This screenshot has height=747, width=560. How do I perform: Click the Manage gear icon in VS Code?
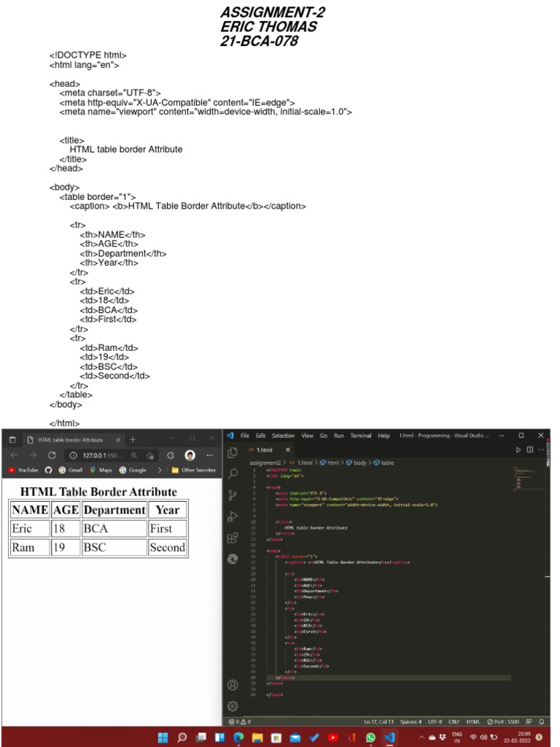click(x=233, y=705)
